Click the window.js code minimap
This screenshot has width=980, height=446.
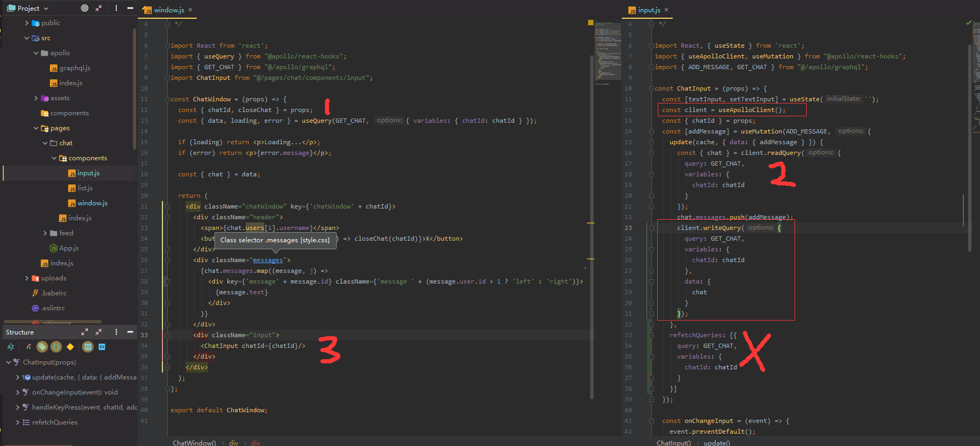607,54
